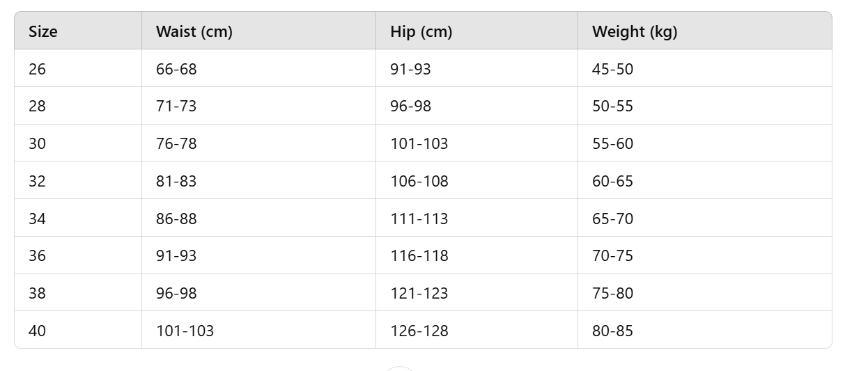Click weight value 80-85
Viewport: 868px width, 371px height.
point(612,331)
